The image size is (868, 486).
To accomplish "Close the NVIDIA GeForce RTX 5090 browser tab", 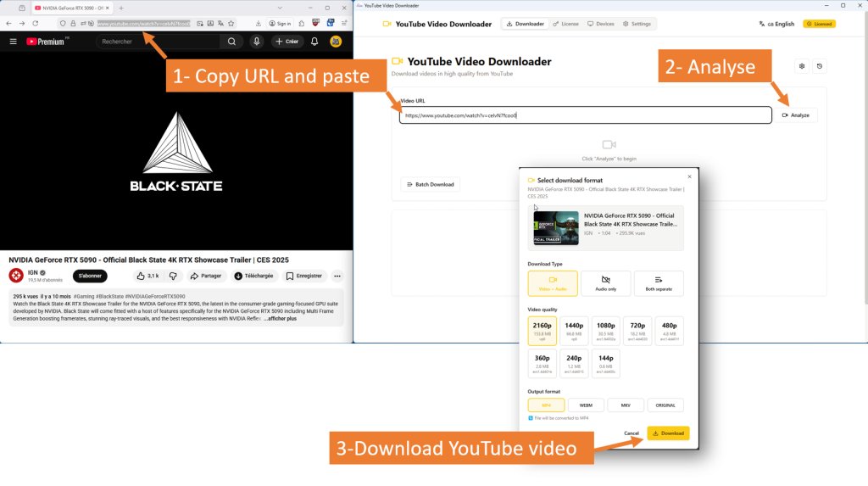I will coord(108,8).
